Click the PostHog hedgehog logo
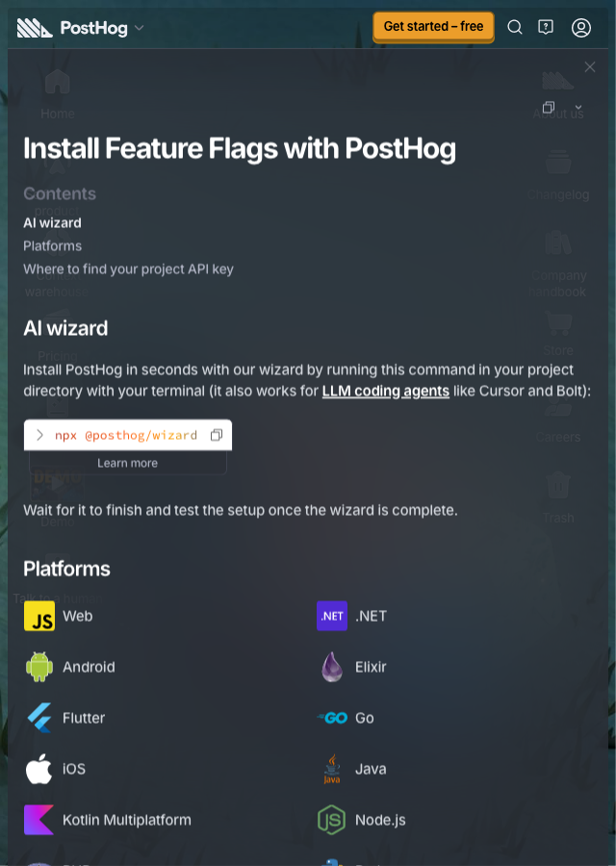The image size is (616, 866). pyautogui.click(x=35, y=28)
